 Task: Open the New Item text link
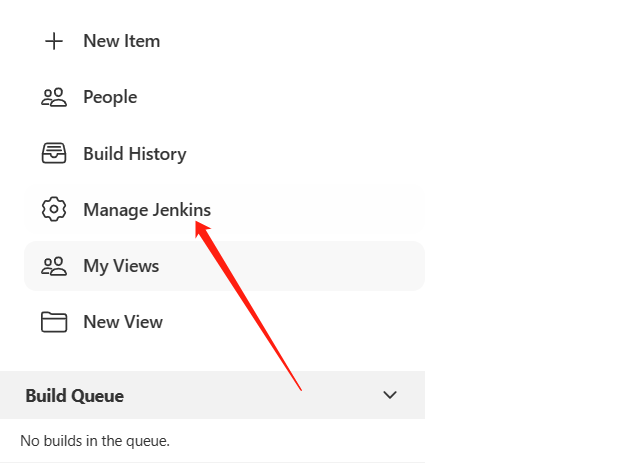pyautogui.click(x=122, y=41)
